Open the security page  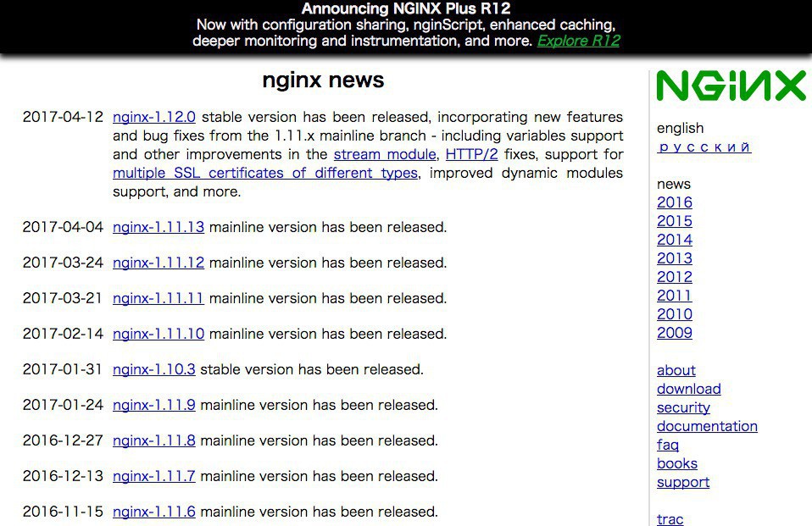683,408
